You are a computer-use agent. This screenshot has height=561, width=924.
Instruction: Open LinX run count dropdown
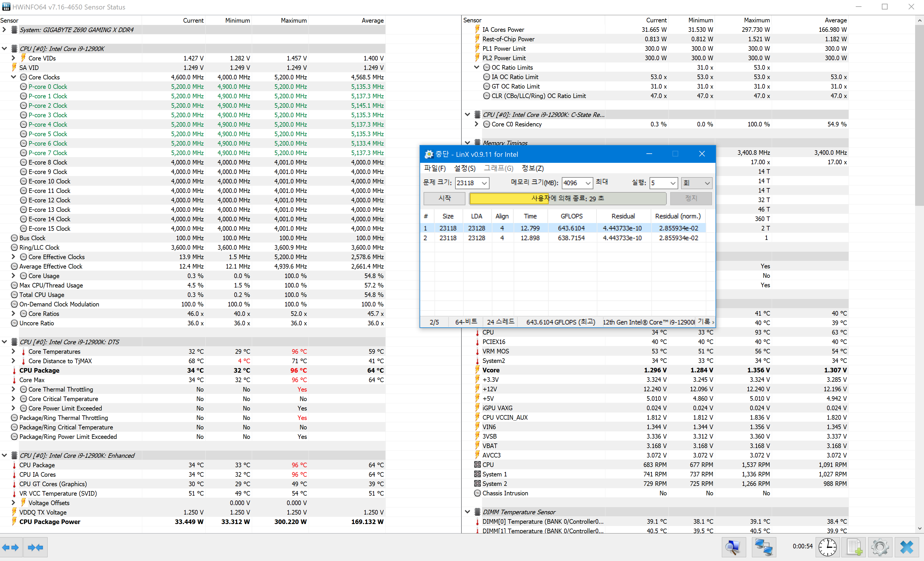673,183
